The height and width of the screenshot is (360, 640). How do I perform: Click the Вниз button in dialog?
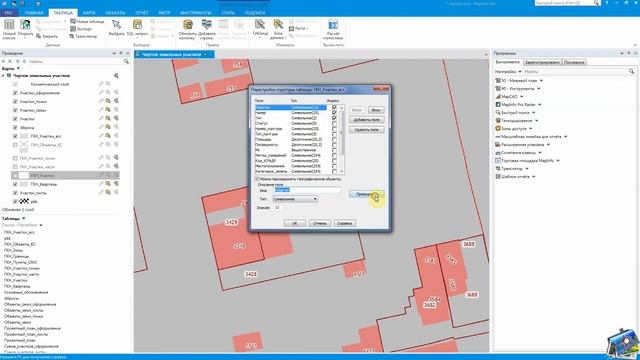click(376, 110)
